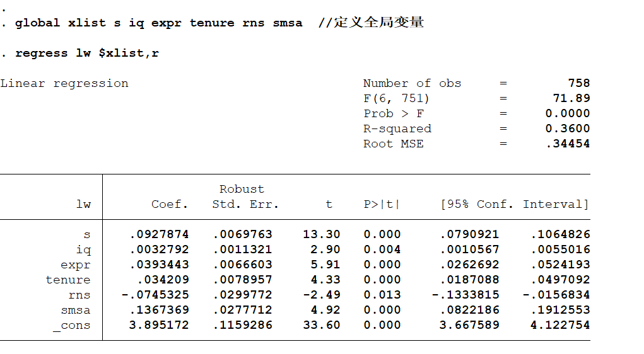Click the Chinese comment 定义全局变量
This screenshot has height=354, width=644.
click(x=378, y=22)
